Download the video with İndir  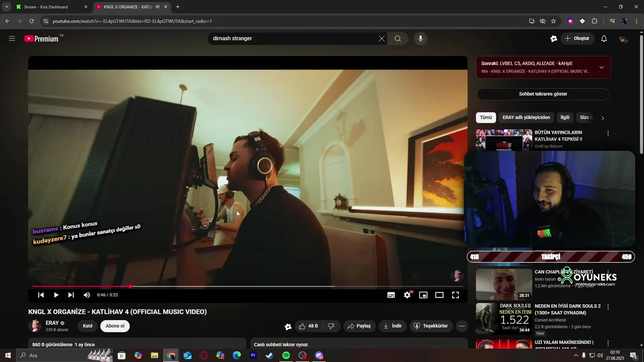point(392,326)
